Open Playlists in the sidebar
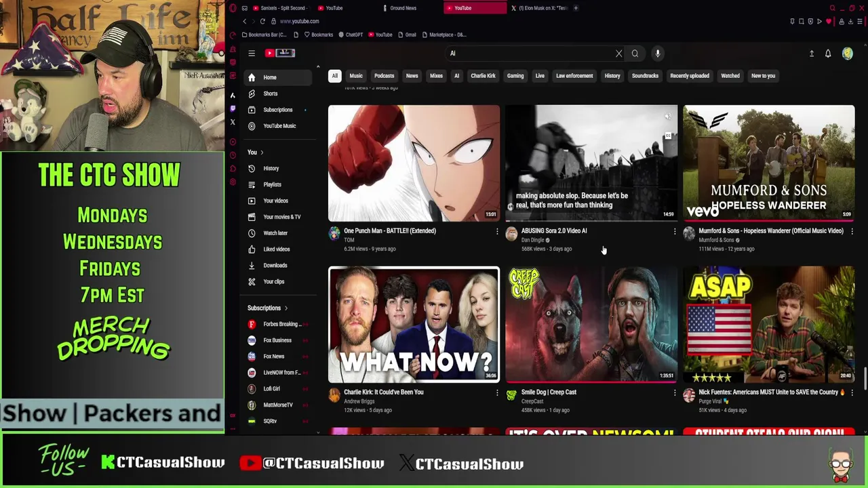This screenshot has height=488, width=868. tap(277, 184)
